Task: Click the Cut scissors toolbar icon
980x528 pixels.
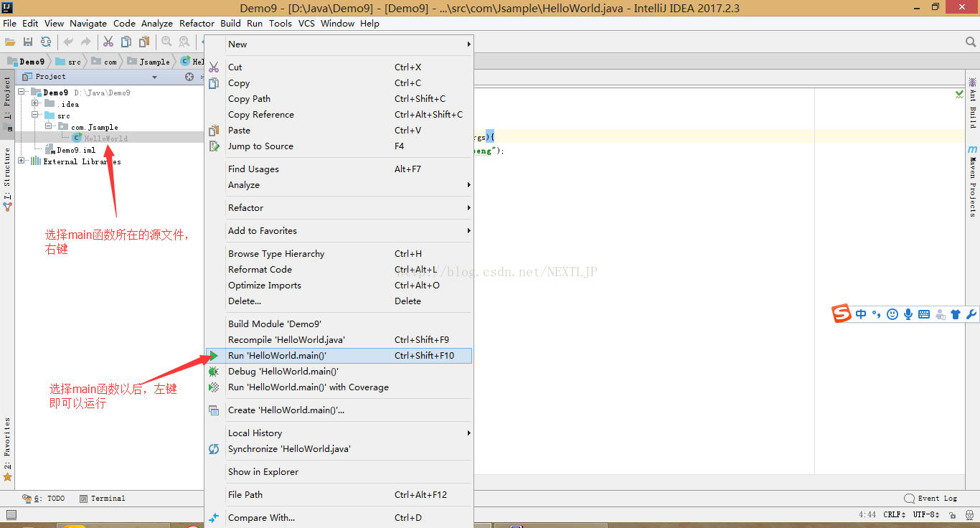Action: click(x=108, y=42)
